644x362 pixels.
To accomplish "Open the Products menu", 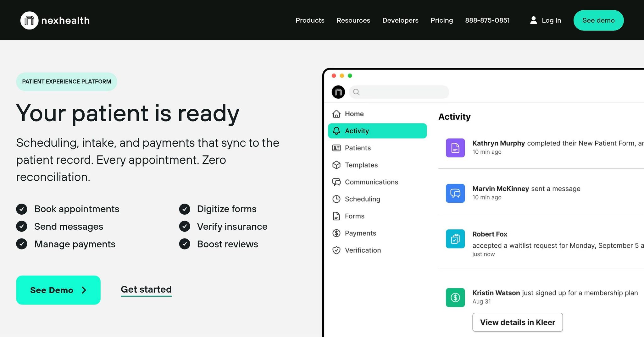I will [310, 20].
